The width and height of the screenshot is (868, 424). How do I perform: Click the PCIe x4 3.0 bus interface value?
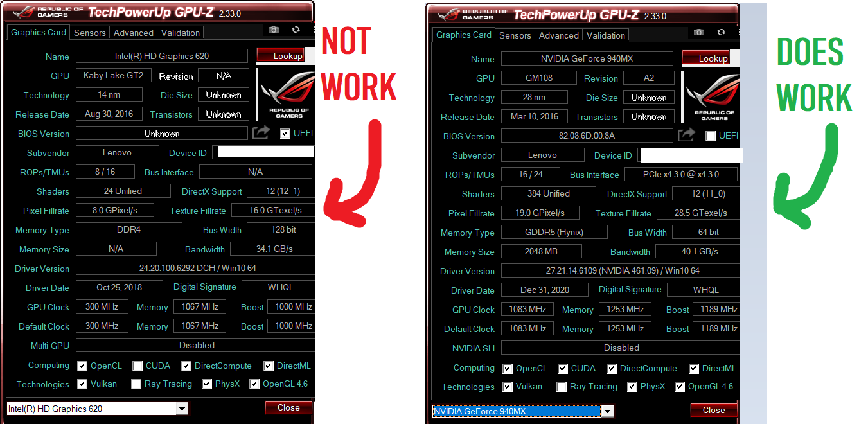pos(681,174)
